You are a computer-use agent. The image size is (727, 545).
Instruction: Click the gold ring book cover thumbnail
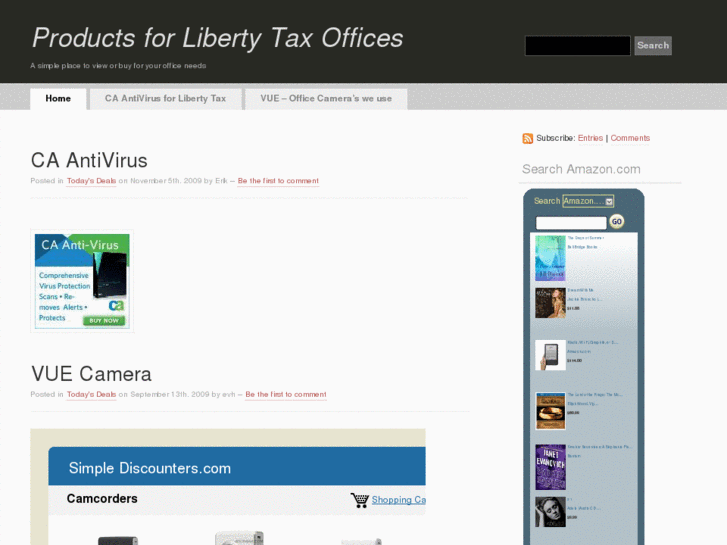(x=550, y=411)
